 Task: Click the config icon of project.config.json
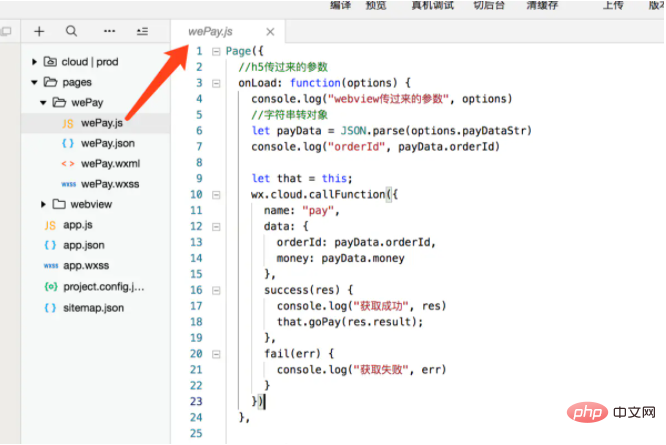tap(51, 287)
